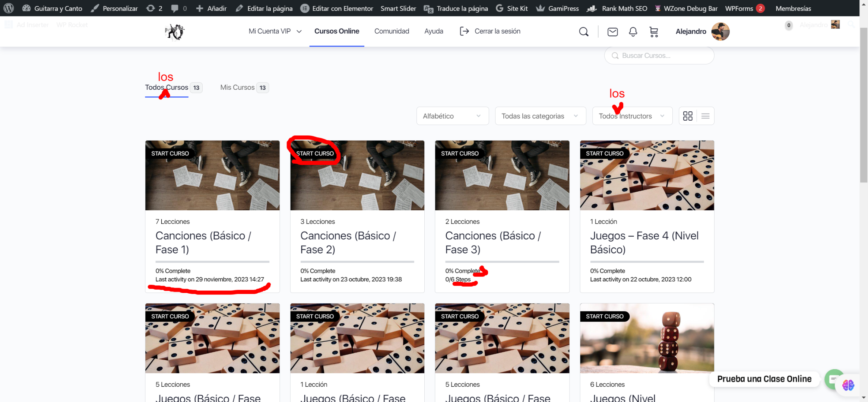This screenshot has height=402, width=868.
Task: Open course Juegos – Fase 4 (Nivel Básico)
Action: (x=644, y=243)
